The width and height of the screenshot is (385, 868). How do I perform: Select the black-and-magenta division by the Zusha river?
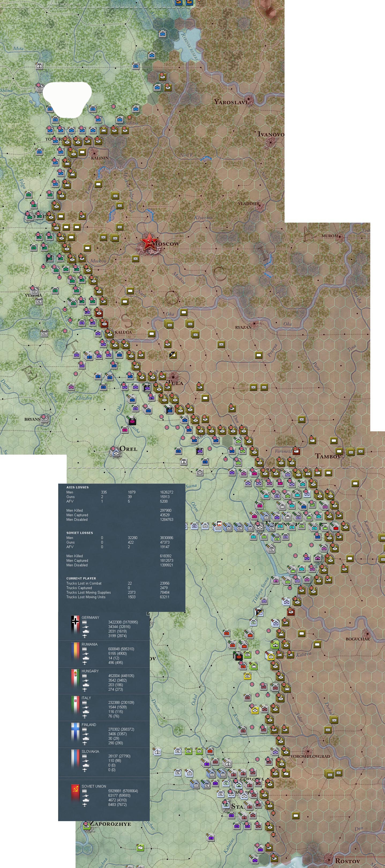[132, 421]
